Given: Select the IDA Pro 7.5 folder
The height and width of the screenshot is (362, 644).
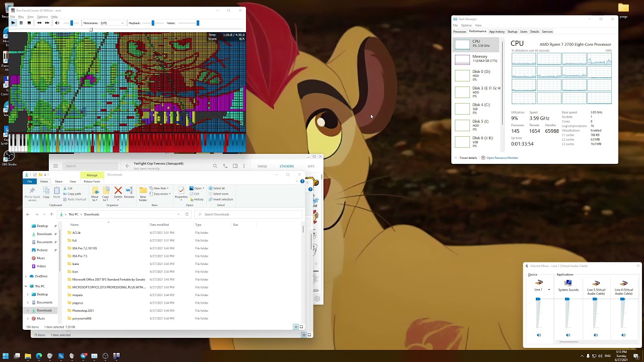Looking at the screenshot, I should (x=79, y=256).
